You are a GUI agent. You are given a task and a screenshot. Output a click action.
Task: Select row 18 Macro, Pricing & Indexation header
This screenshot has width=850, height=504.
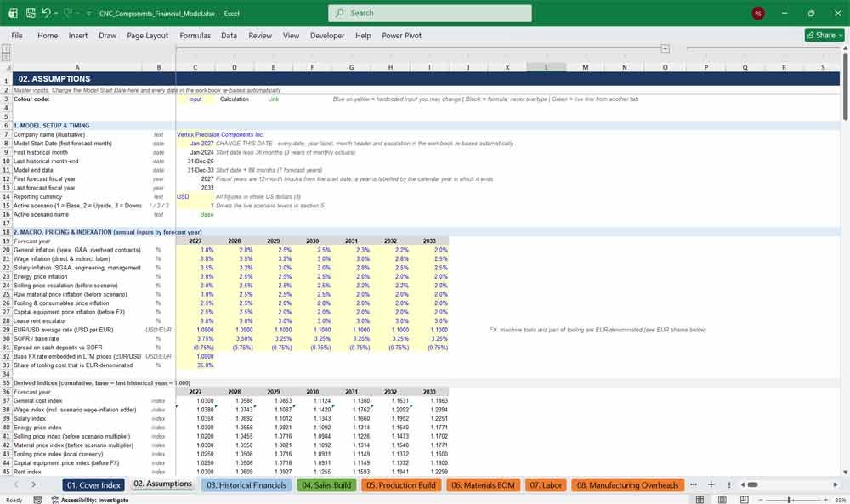coord(6,232)
